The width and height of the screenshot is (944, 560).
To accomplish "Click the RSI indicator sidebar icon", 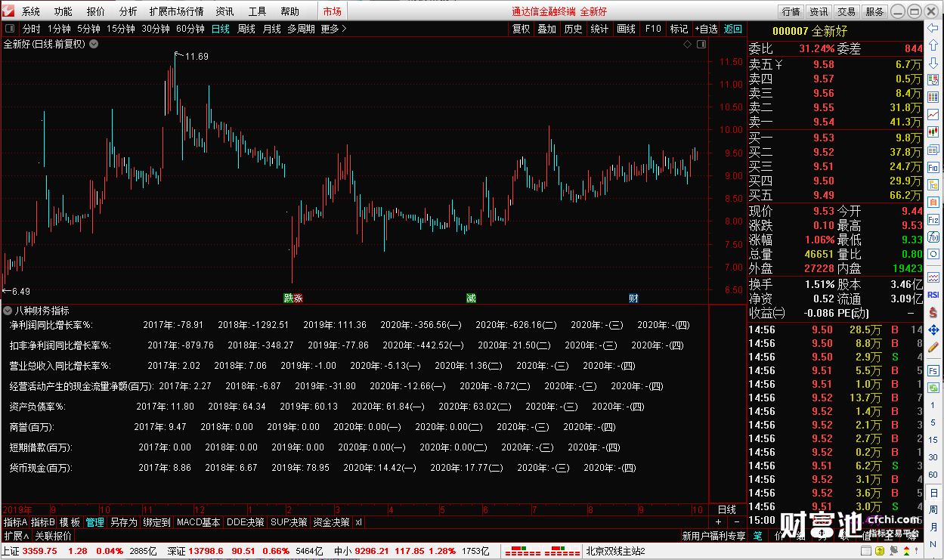I will coord(933,295).
